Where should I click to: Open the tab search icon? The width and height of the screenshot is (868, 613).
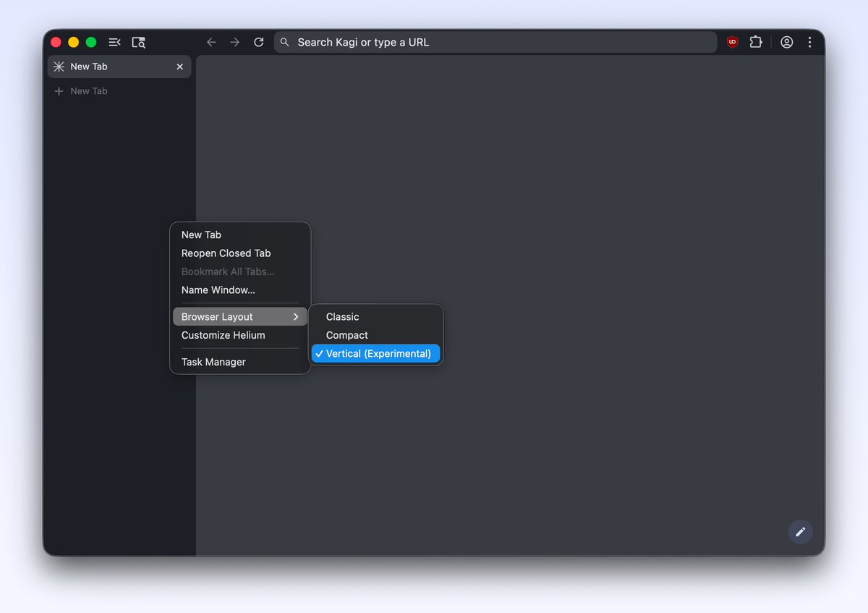(138, 42)
